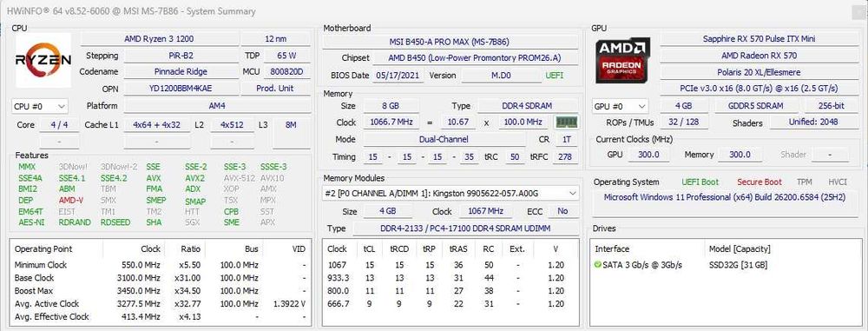
Task: Click the AMD Radeon RX 570 field
Action: [759, 56]
